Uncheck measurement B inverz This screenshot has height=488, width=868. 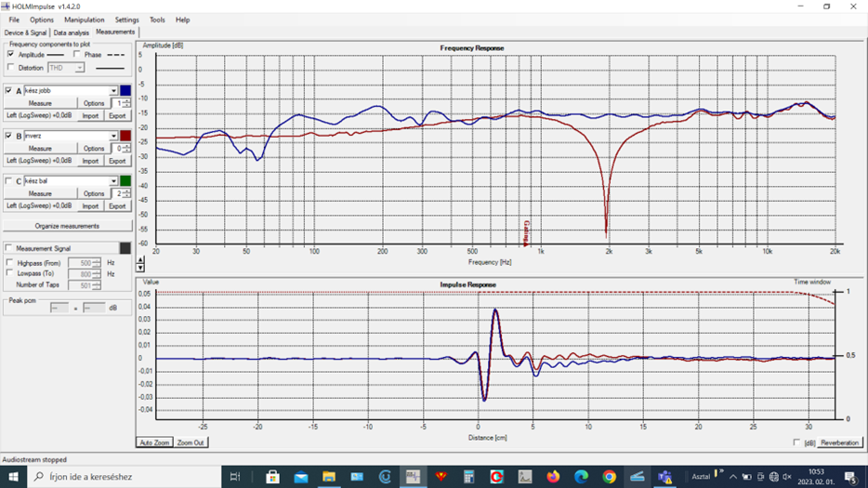(x=8, y=135)
